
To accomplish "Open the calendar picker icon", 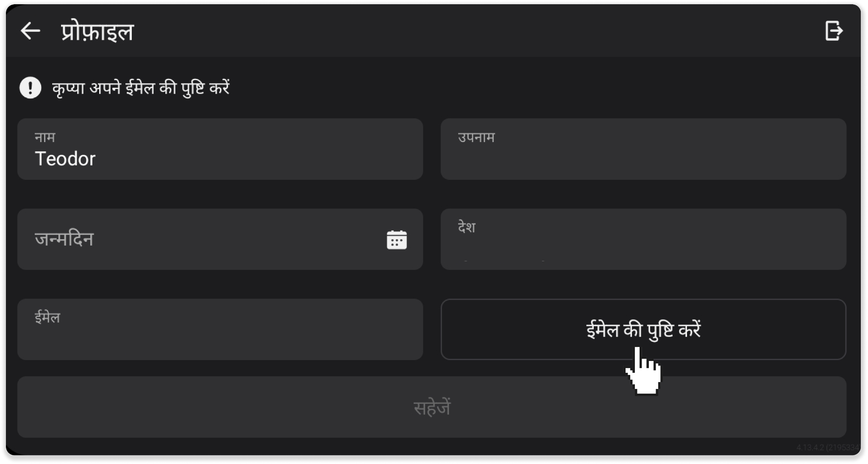I will pyautogui.click(x=397, y=240).
